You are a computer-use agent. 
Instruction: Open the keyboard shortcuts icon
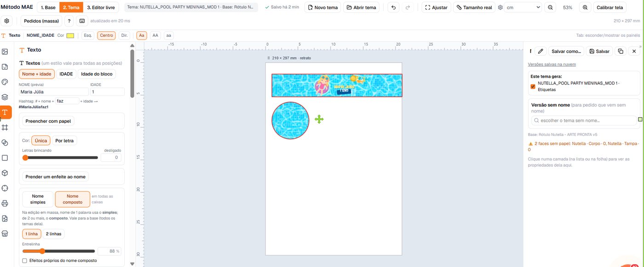click(82, 21)
